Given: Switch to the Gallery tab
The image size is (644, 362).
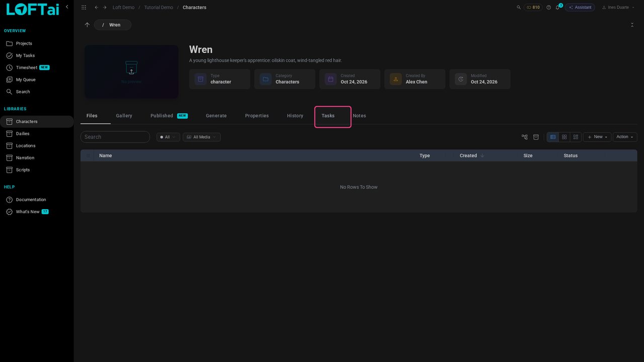Looking at the screenshot, I should coord(124,116).
